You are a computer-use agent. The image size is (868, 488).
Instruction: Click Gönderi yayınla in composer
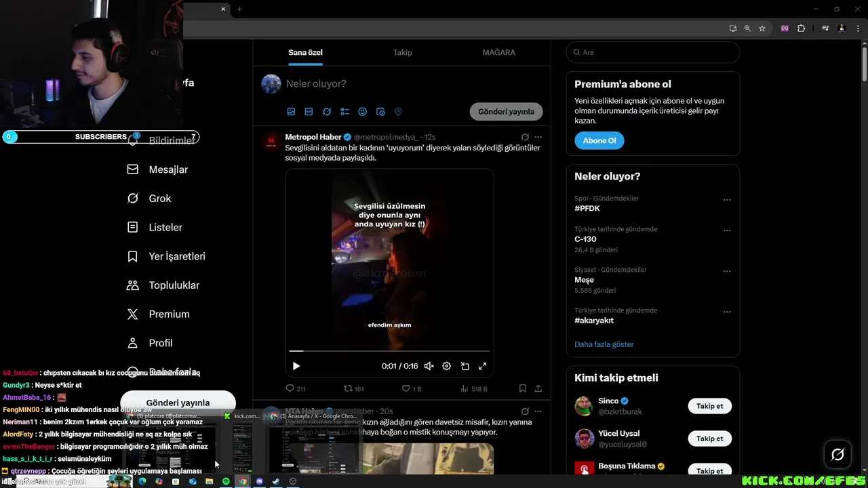click(x=506, y=112)
